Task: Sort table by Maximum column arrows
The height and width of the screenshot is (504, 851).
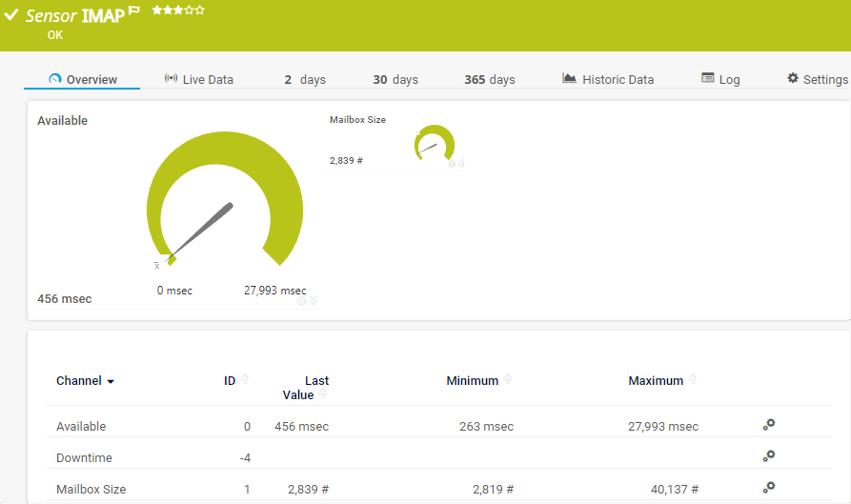Action: (693, 379)
